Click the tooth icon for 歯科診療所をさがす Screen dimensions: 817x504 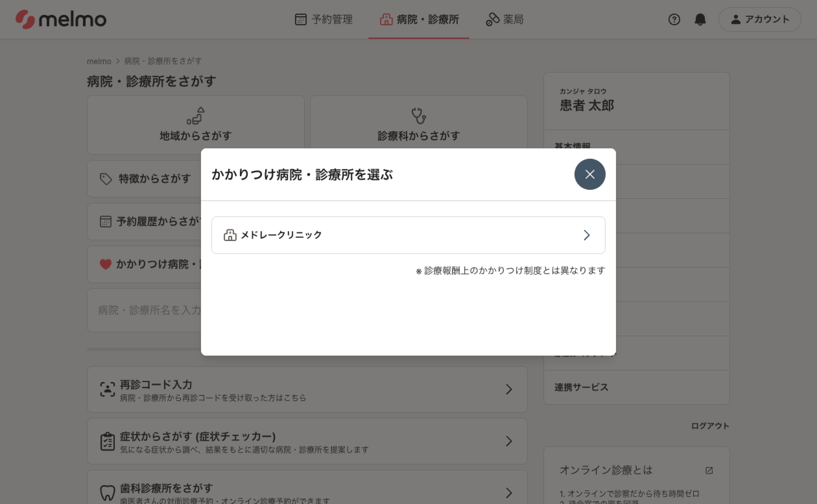coord(108,492)
